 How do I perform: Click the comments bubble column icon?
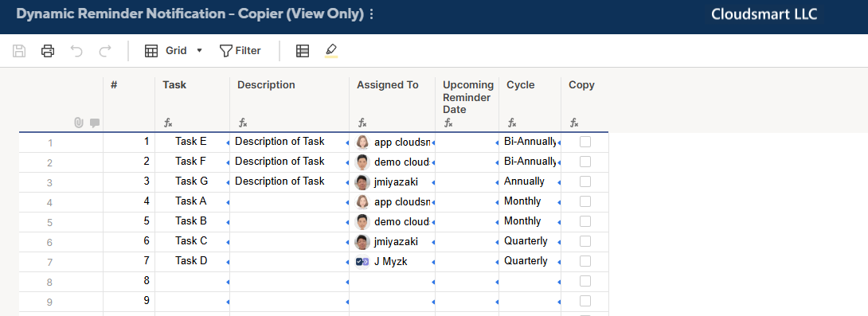pyautogui.click(x=95, y=123)
